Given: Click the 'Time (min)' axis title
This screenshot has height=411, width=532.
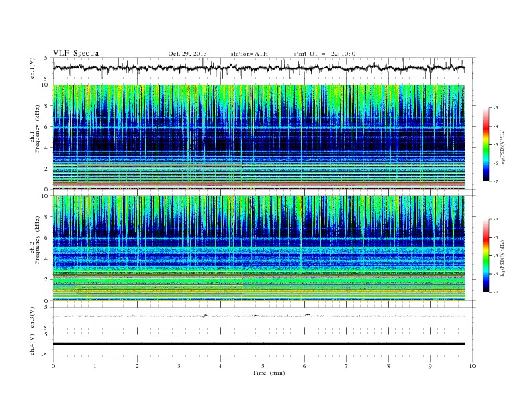Looking at the screenshot, I should click(x=269, y=373).
